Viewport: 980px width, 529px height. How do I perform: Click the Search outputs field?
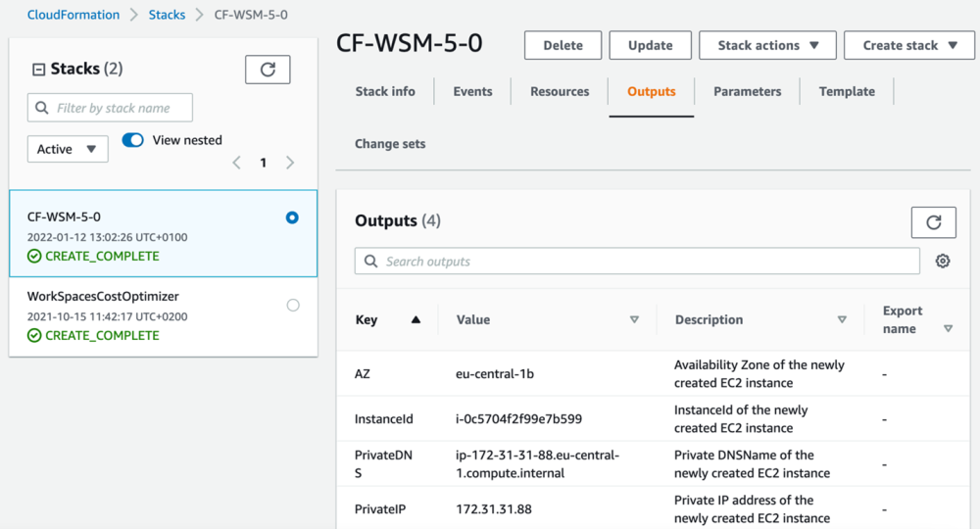pos(637,262)
